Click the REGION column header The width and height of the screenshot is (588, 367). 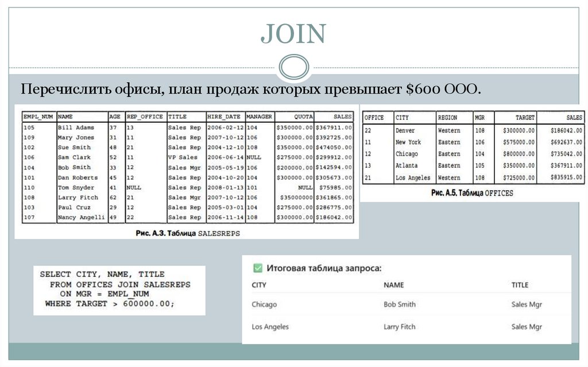(x=448, y=117)
